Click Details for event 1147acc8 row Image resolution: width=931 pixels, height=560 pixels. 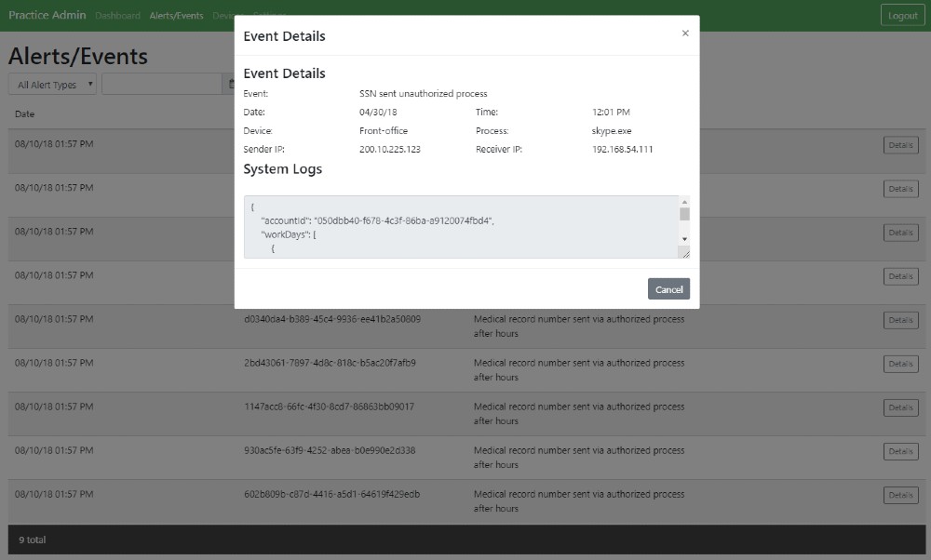coord(899,407)
